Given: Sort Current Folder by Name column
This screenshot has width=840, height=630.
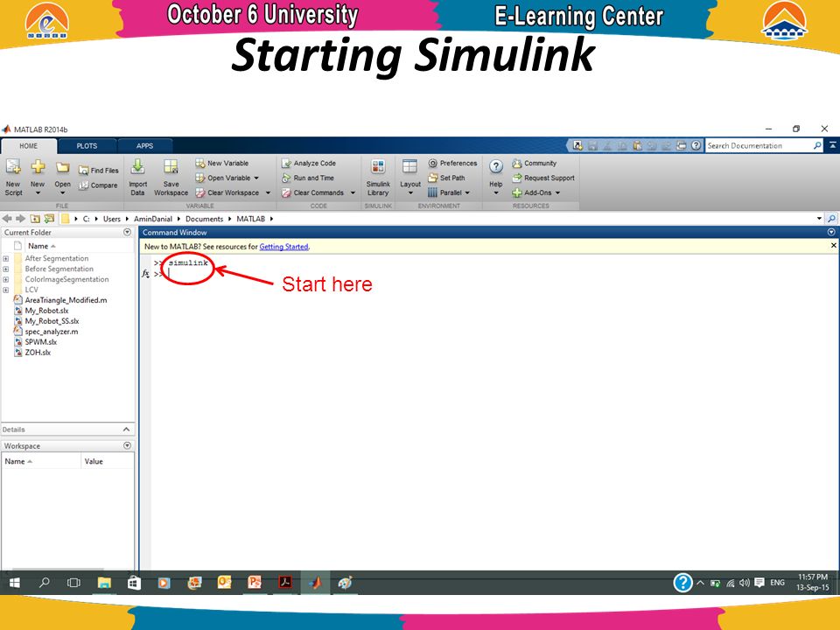Looking at the screenshot, I should point(42,246).
